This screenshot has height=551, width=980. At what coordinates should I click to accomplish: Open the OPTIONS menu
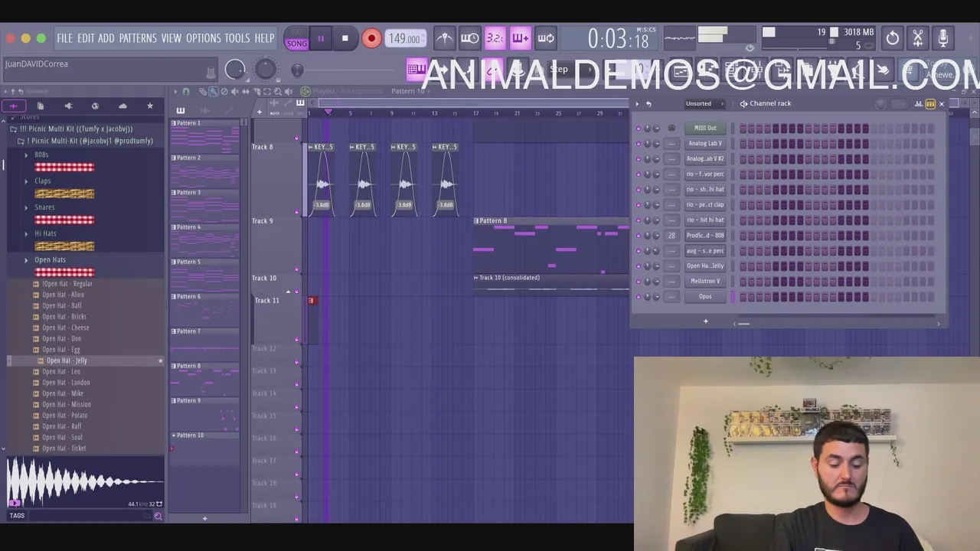[x=203, y=38]
